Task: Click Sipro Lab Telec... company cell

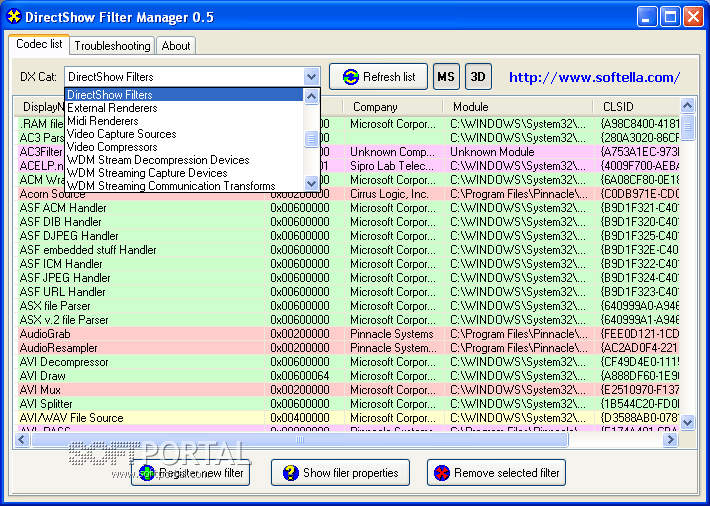Action: pos(392,166)
